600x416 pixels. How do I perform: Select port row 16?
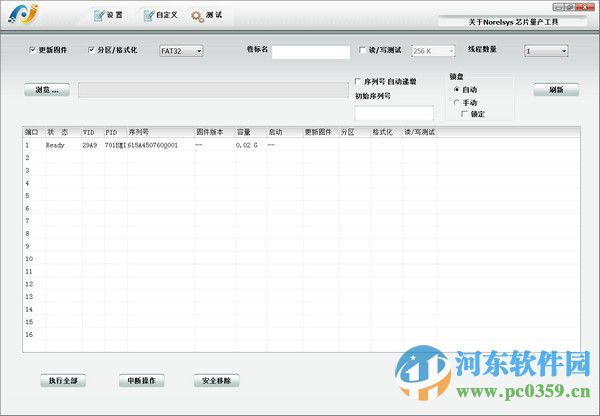coord(301,334)
